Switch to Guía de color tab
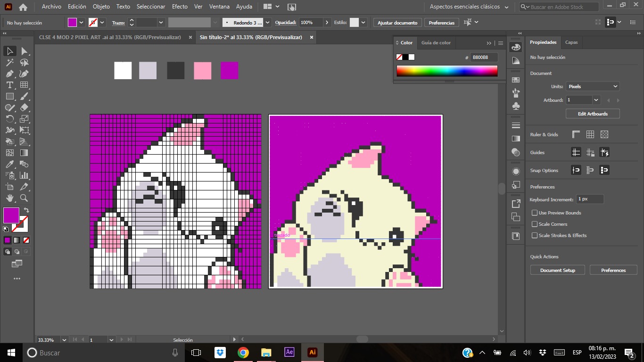The image size is (644, 362). 436,43
